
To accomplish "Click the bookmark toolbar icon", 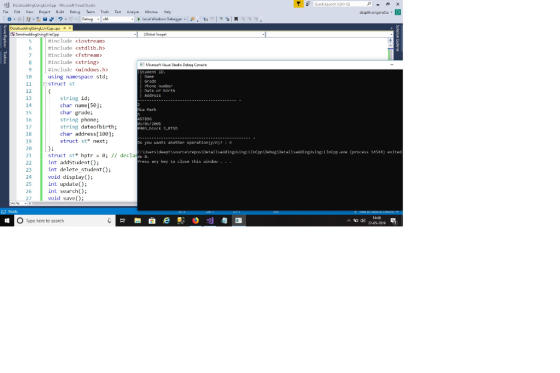I will 236,19.
